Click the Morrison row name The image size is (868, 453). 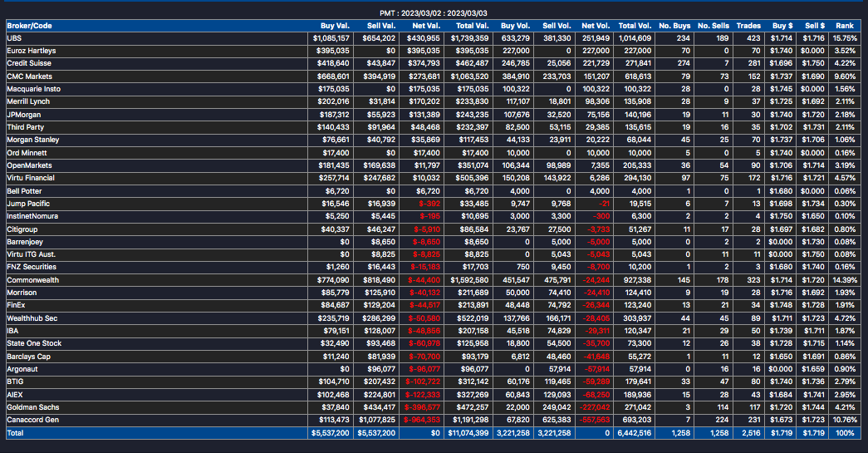22,293
